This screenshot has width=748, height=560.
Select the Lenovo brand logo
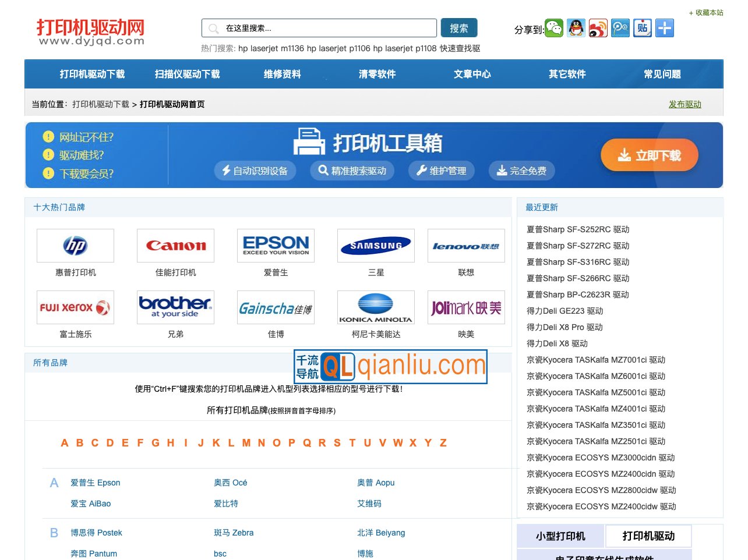click(465, 246)
